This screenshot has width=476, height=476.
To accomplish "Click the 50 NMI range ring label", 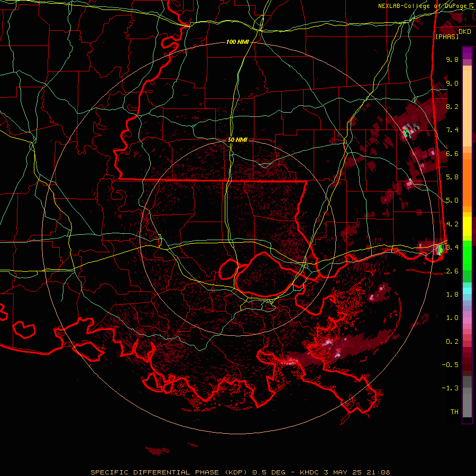I will point(237,140).
